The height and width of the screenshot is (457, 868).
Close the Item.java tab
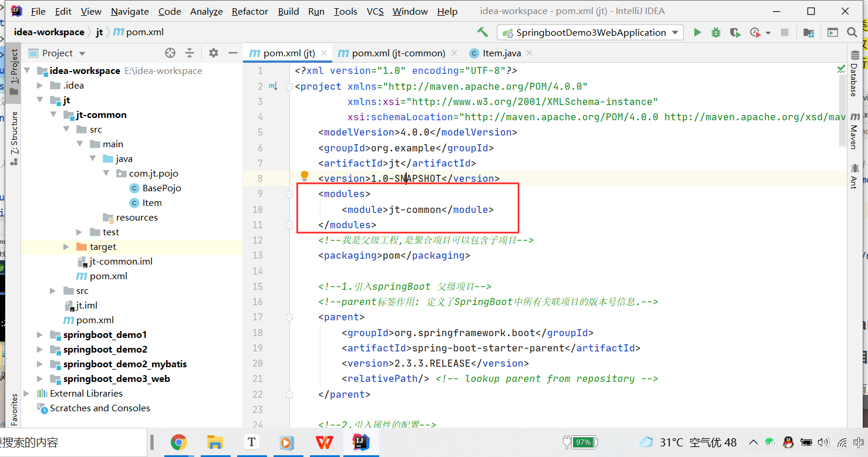(529, 53)
